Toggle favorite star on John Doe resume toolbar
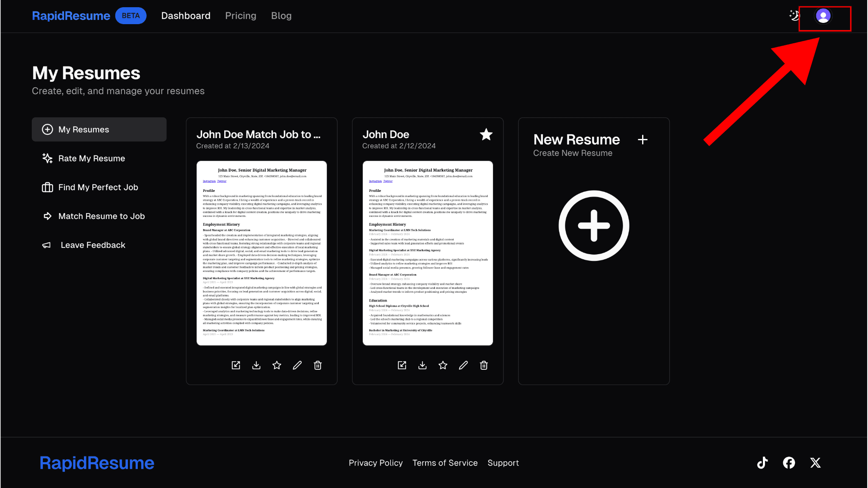Image resolution: width=868 pixels, height=488 pixels. (x=443, y=365)
